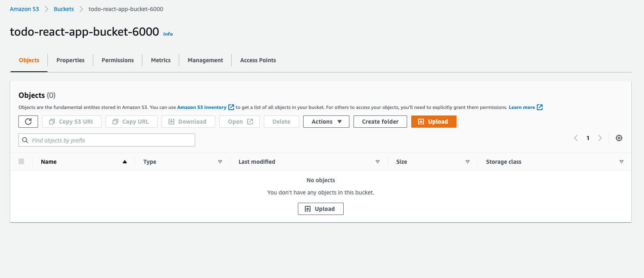Image resolution: width=644 pixels, height=278 pixels.
Task: Click the orange Upload button
Action: pyautogui.click(x=434, y=122)
